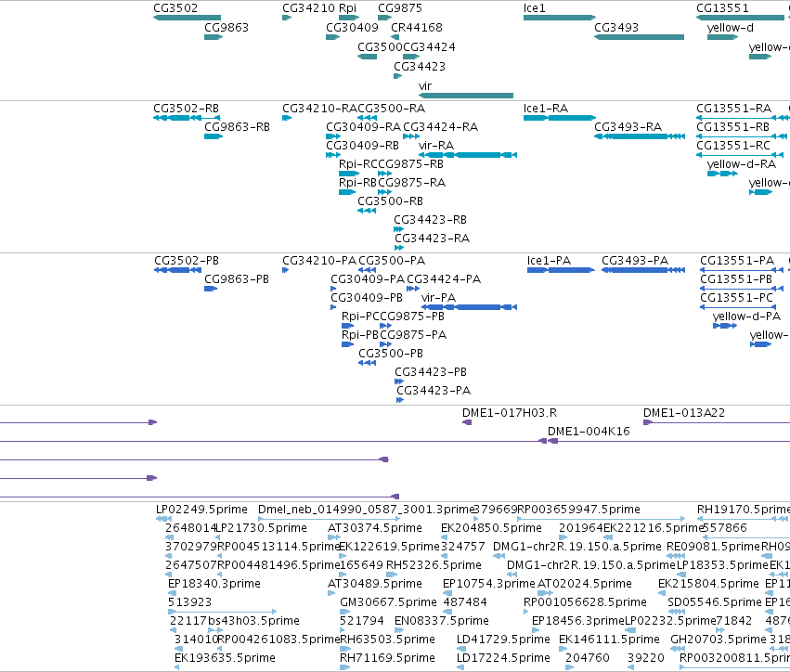This screenshot has height=672, width=790.
Task: Select the EK146111.5prime EST label
Action: click(609, 640)
